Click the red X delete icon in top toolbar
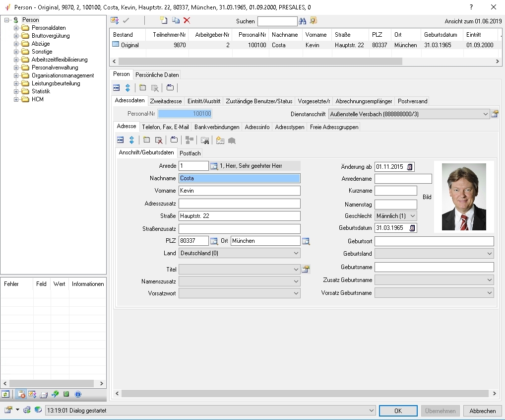 187,20
